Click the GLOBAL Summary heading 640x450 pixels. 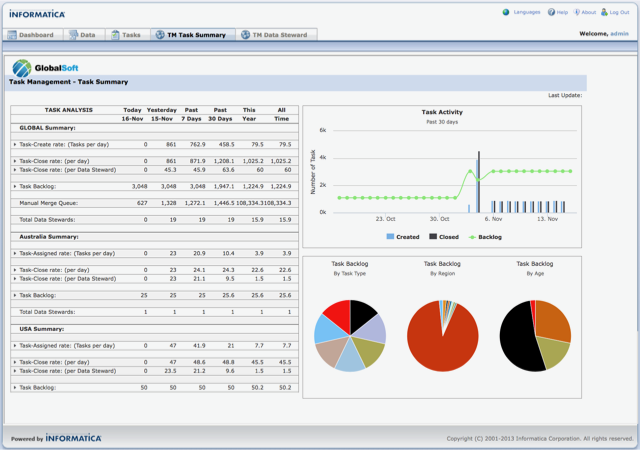click(47, 128)
